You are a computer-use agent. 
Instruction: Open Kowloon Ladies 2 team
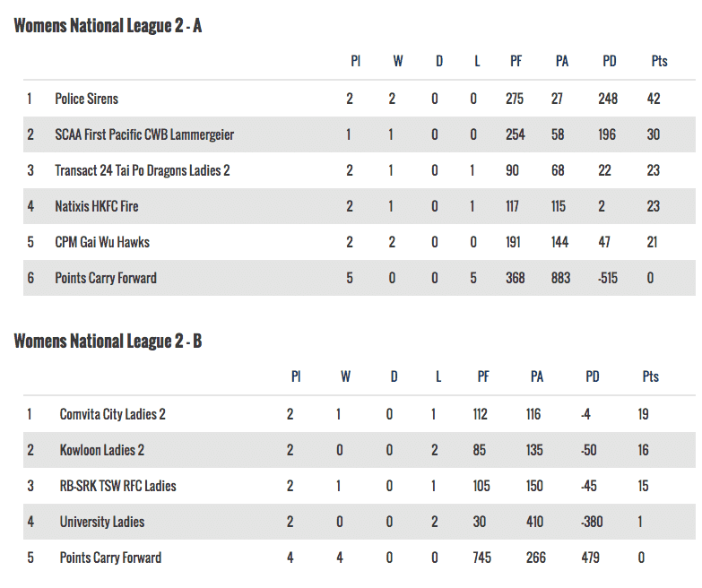101,450
